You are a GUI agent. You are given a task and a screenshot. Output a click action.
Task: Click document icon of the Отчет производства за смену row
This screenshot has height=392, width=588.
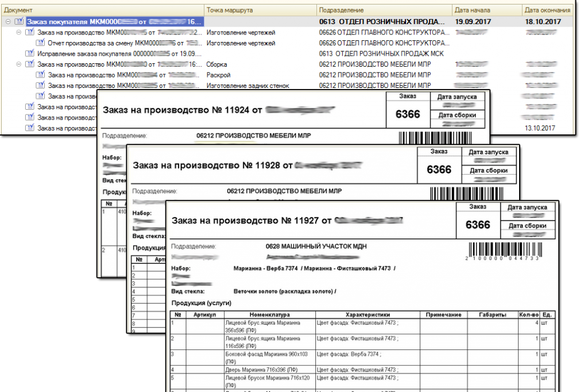[40, 43]
